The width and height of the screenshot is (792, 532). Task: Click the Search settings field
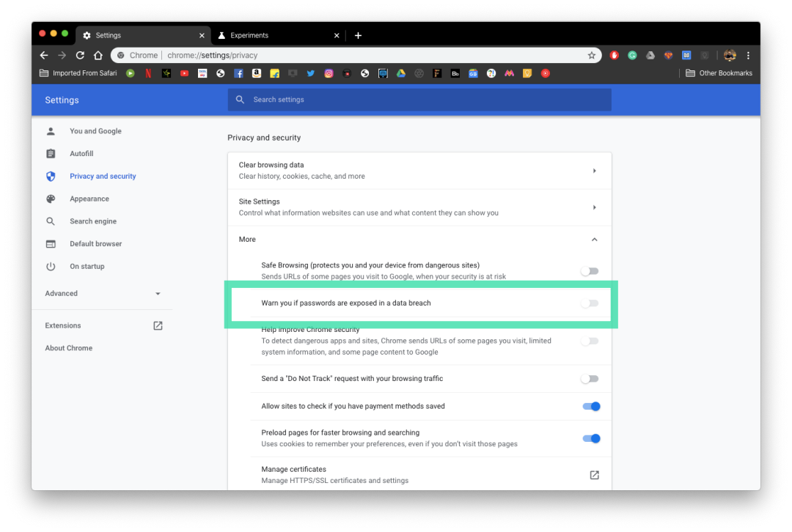pyautogui.click(x=419, y=100)
